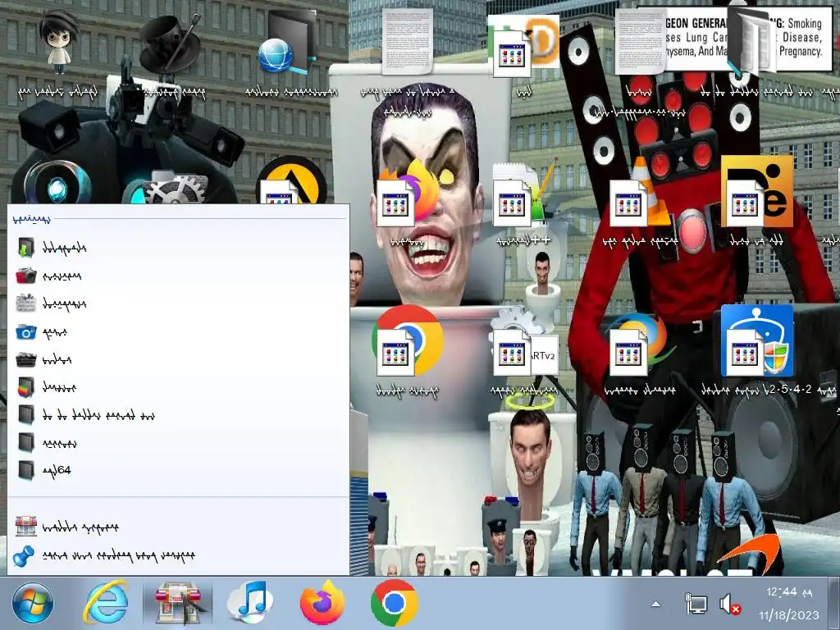The image size is (840, 630).
Task: Click the 12:44 taskbar clock
Action: 788,592
